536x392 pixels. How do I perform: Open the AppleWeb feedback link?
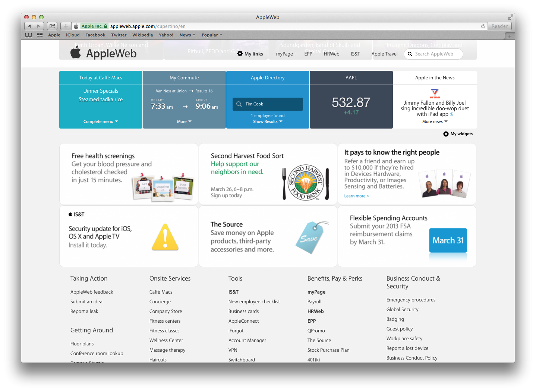92,292
